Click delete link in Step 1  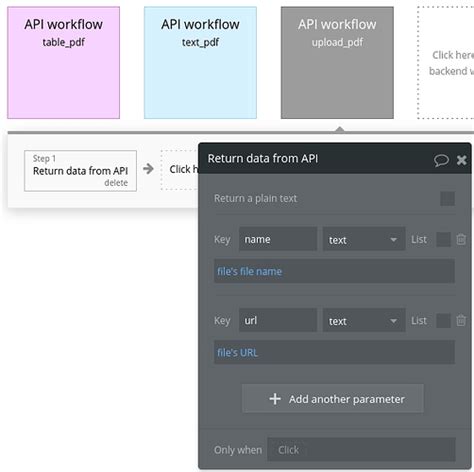pos(116,183)
